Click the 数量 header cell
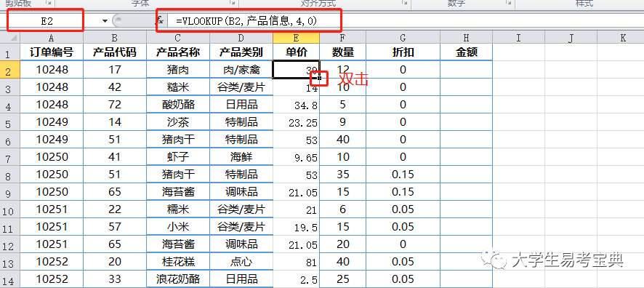 coord(343,52)
